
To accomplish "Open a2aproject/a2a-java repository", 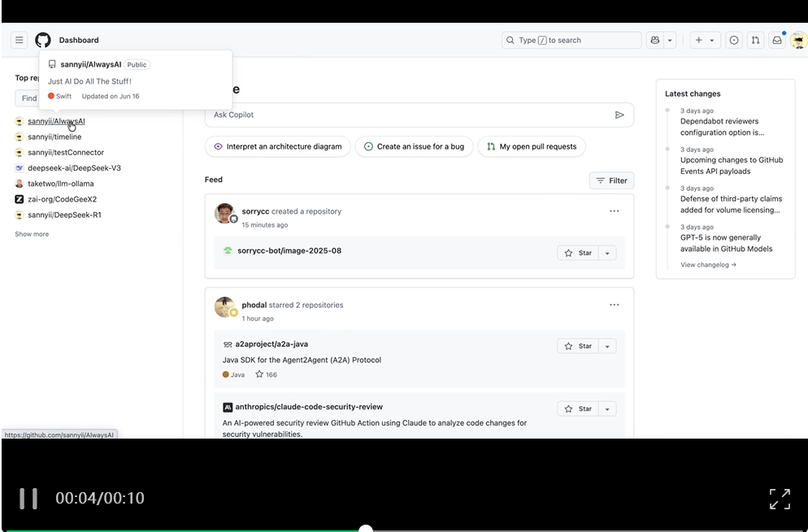I will pyautogui.click(x=272, y=344).
